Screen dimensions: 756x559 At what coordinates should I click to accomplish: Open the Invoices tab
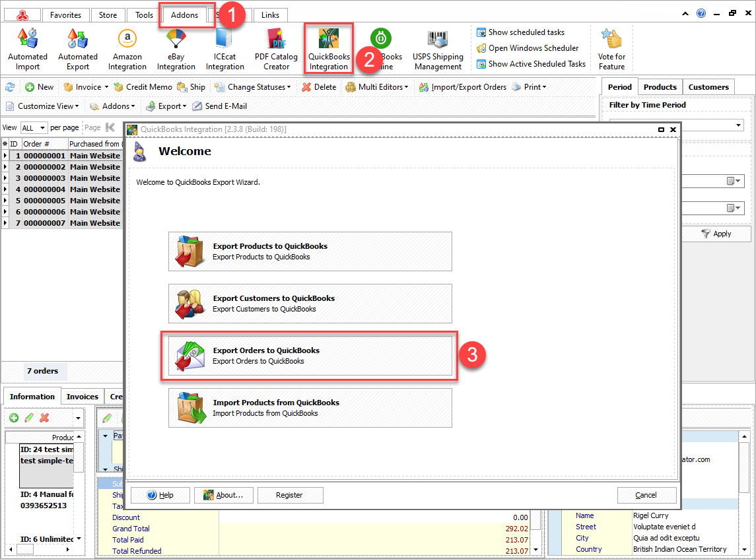[x=83, y=397]
